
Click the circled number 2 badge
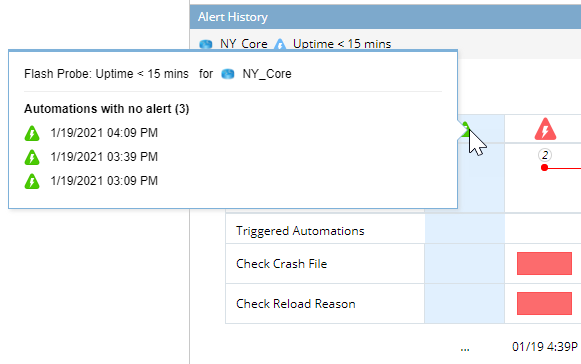545,155
